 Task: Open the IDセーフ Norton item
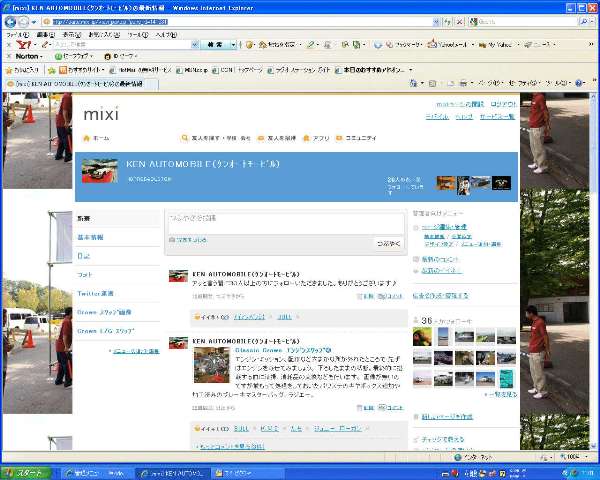coord(121,56)
